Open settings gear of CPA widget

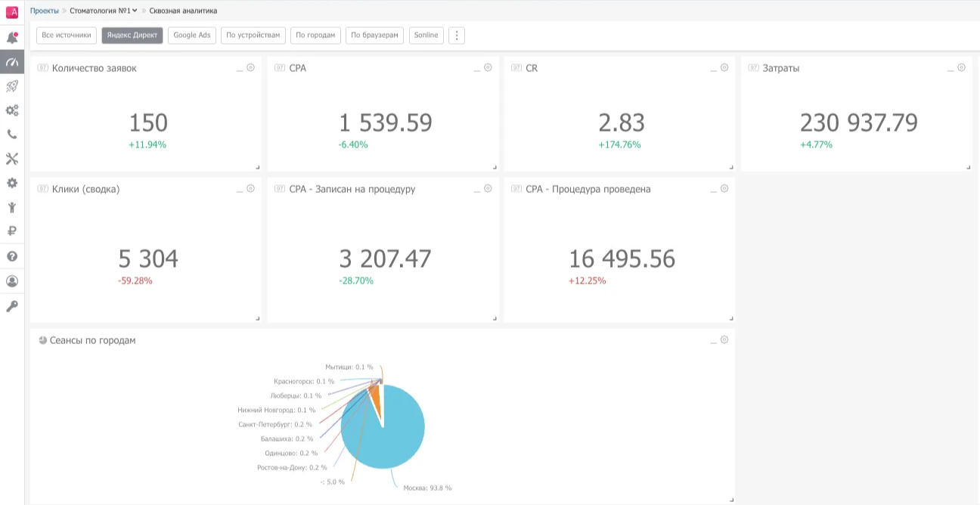[488, 67]
